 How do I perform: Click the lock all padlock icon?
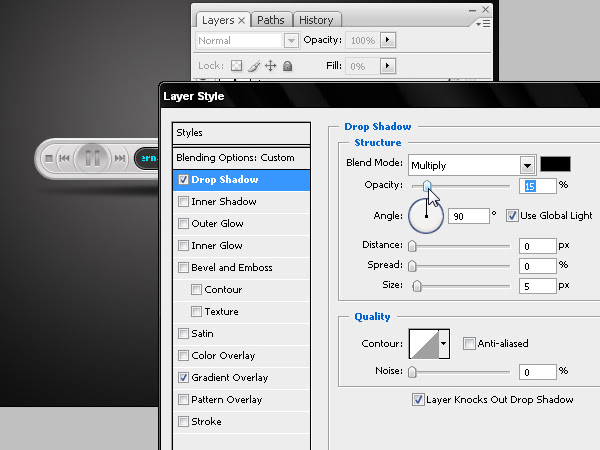point(287,66)
